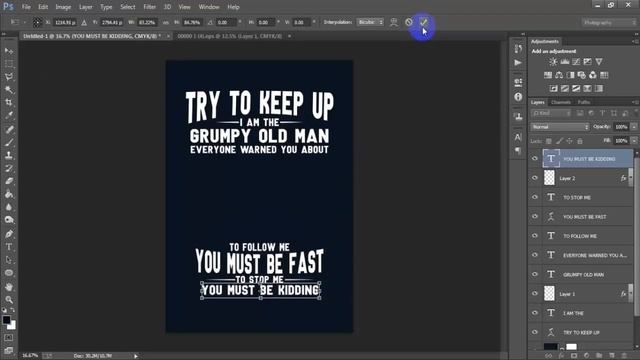640x360 pixels.
Task: Open the Image menu
Action: (x=63, y=7)
